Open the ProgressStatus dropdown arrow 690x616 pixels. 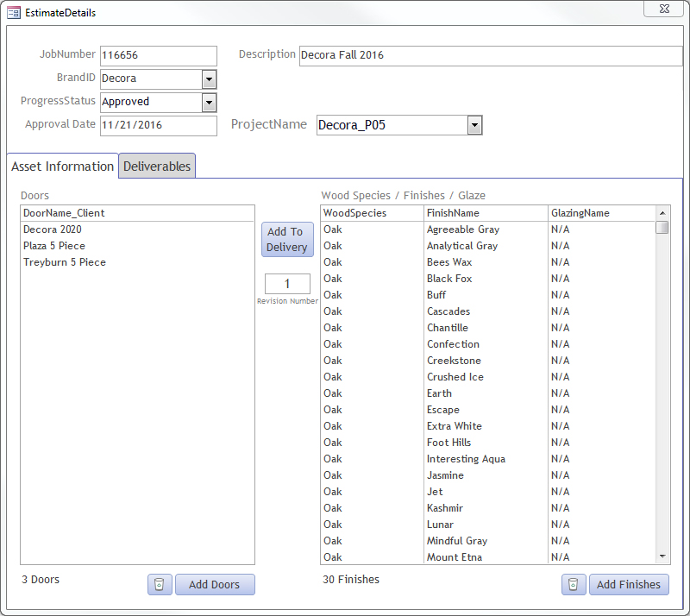pos(209,103)
